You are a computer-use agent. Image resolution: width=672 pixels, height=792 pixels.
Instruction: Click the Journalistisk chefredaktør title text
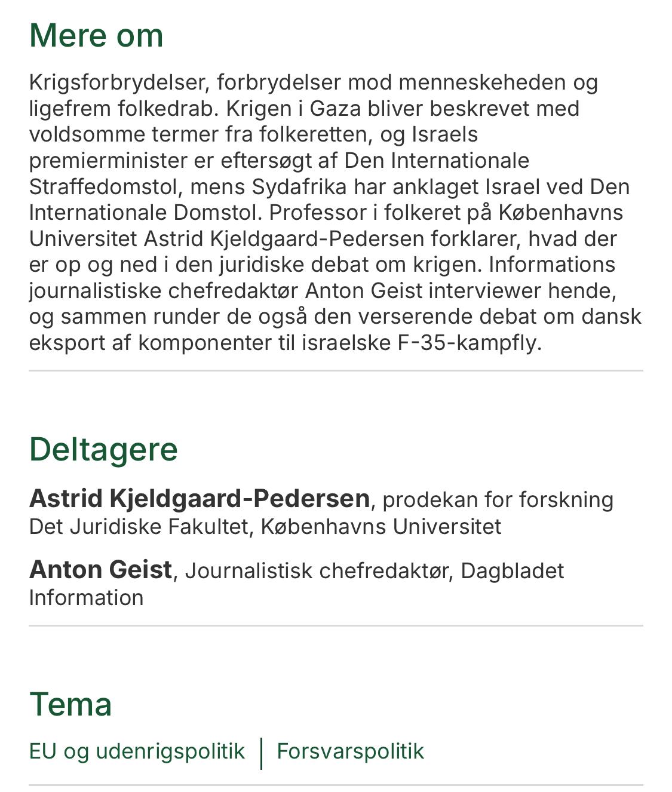coord(317,571)
